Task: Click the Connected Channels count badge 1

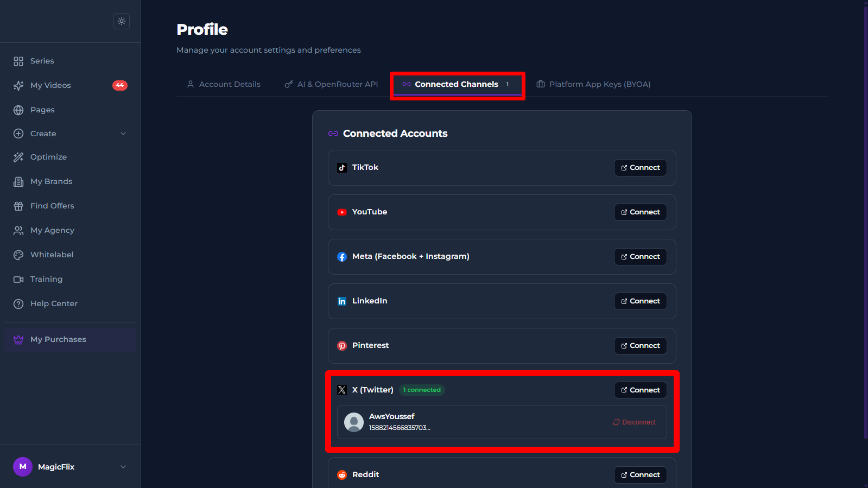Action: (x=508, y=84)
